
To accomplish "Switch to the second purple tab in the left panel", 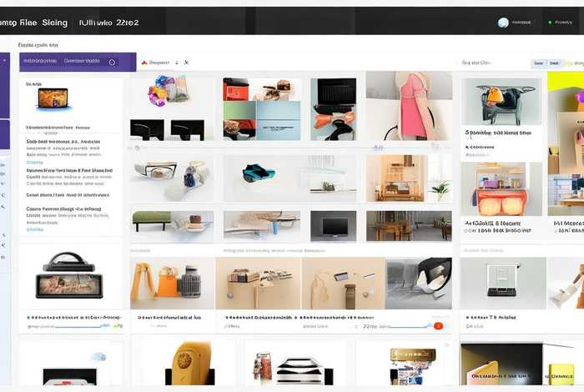I will coord(82,62).
